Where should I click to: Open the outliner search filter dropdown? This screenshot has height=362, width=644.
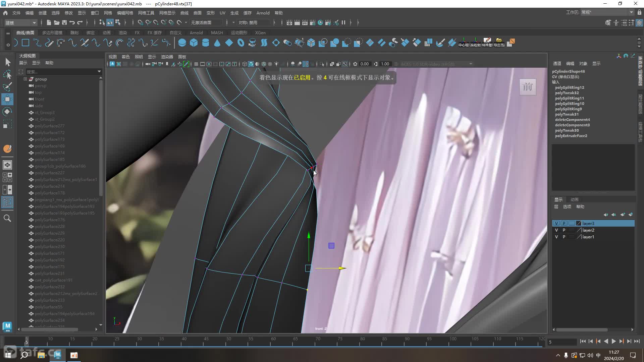(99, 71)
